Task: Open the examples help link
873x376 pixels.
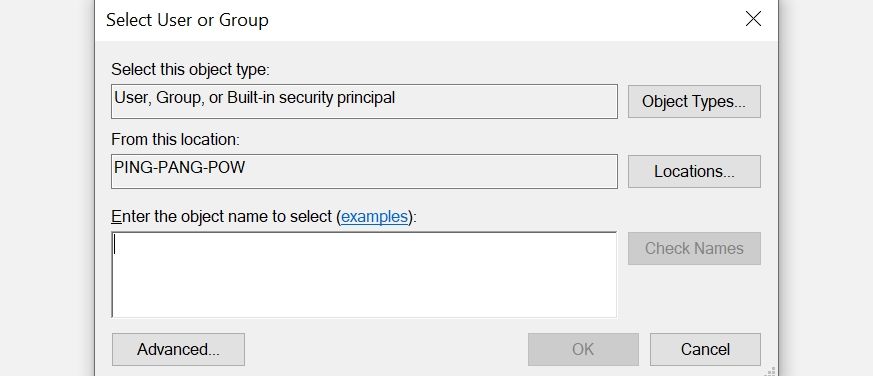Action: tap(374, 216)
